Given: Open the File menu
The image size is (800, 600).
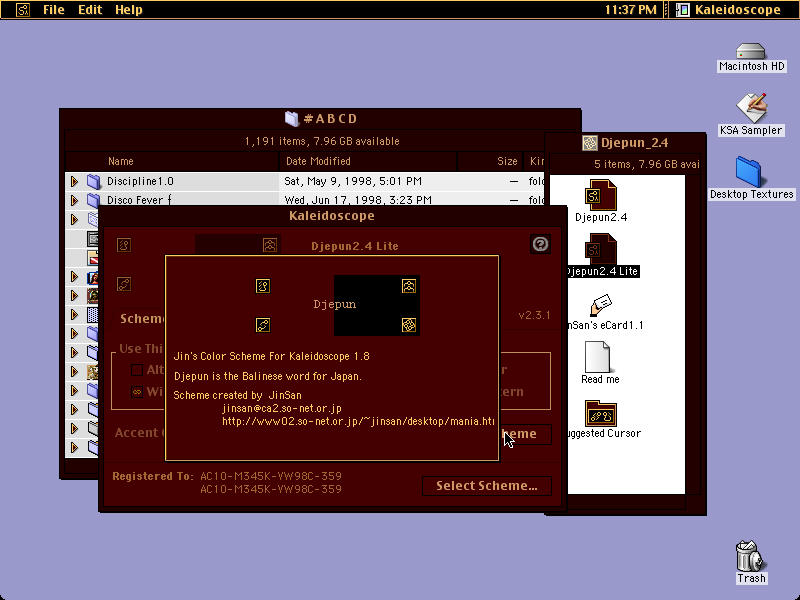Looking at the screenshot, I should (x=54, y=10).
